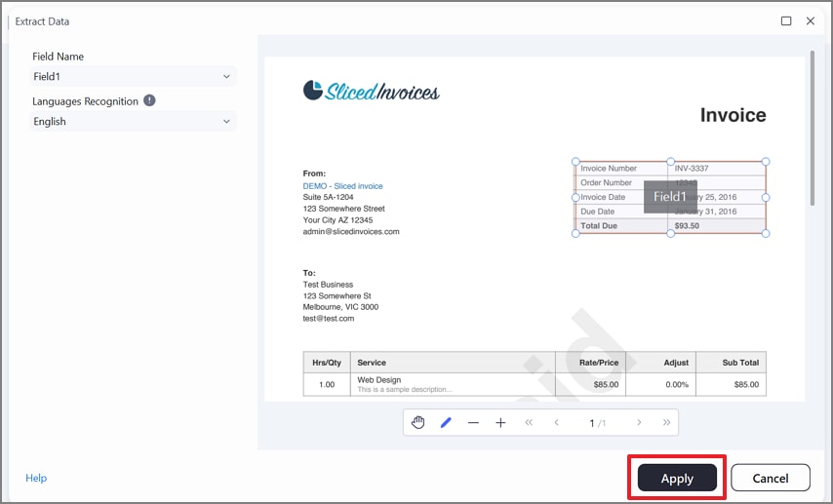The image size is (833, 504).
Task: Open the Help link
Action: click(x=36, y=478)
